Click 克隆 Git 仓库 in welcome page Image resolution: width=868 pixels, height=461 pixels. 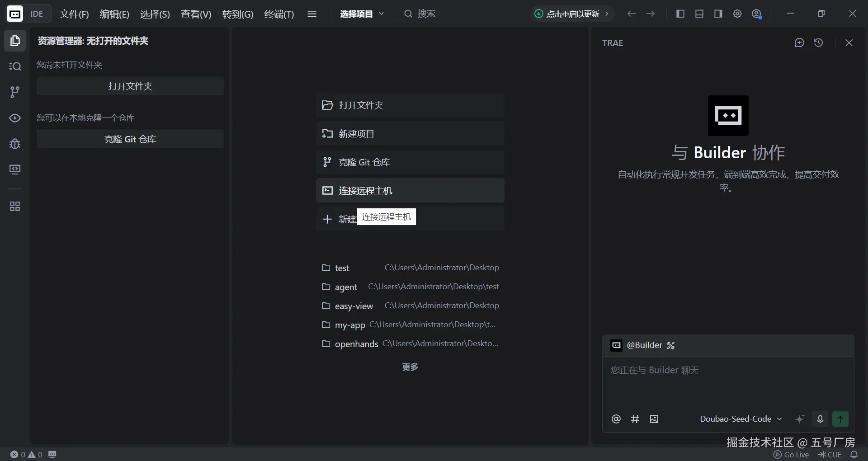(x=410, y=162)
